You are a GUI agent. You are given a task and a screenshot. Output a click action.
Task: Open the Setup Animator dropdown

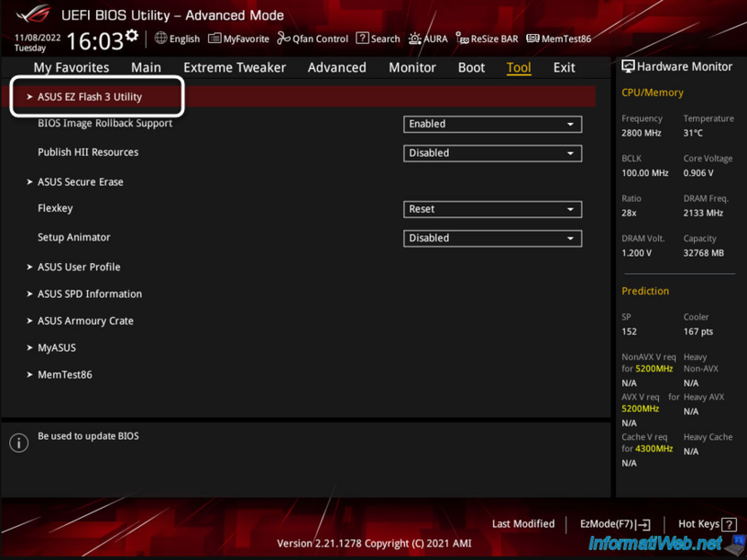[x=492, y=237]
